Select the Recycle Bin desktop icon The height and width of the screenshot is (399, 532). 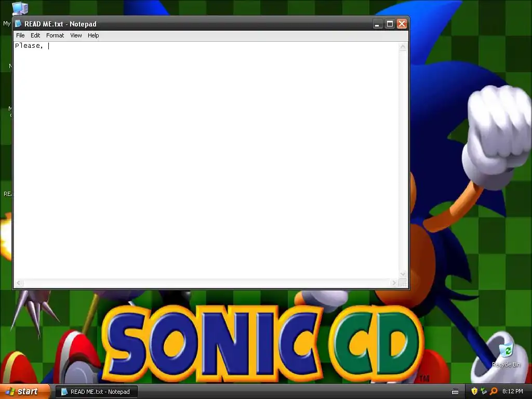click(x=506, y=355)
